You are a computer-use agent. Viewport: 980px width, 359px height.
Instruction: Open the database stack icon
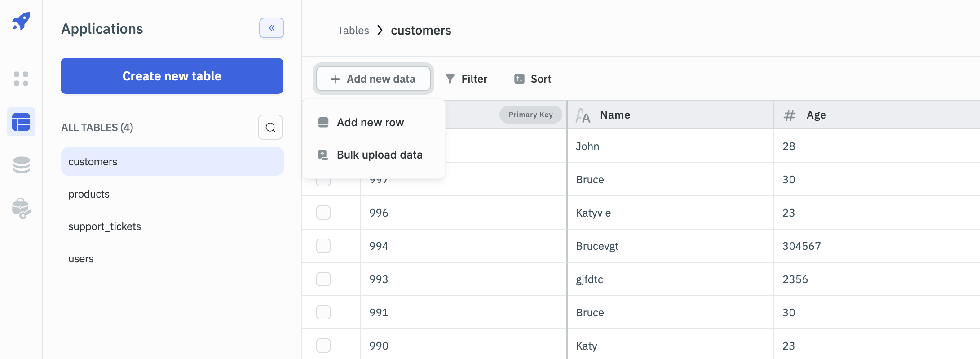pyautogui.click(x=21, y=165)
